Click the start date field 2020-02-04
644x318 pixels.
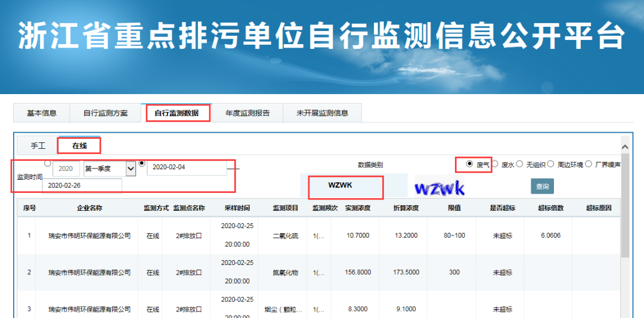click(x=187, y=167)
